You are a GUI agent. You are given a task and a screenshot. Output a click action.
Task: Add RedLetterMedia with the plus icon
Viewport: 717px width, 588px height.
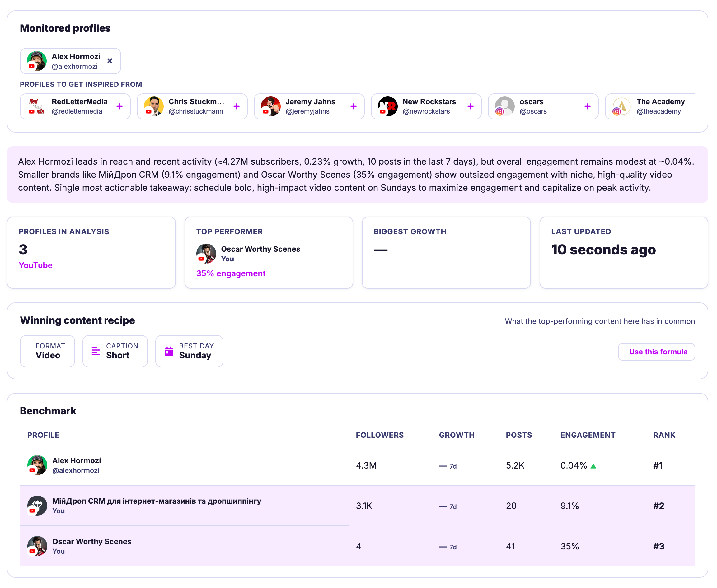point(119,106)
